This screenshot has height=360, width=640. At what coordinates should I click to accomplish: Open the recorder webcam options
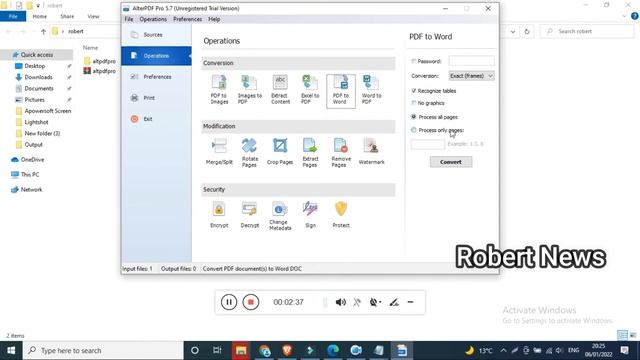(x=375, y=302)
